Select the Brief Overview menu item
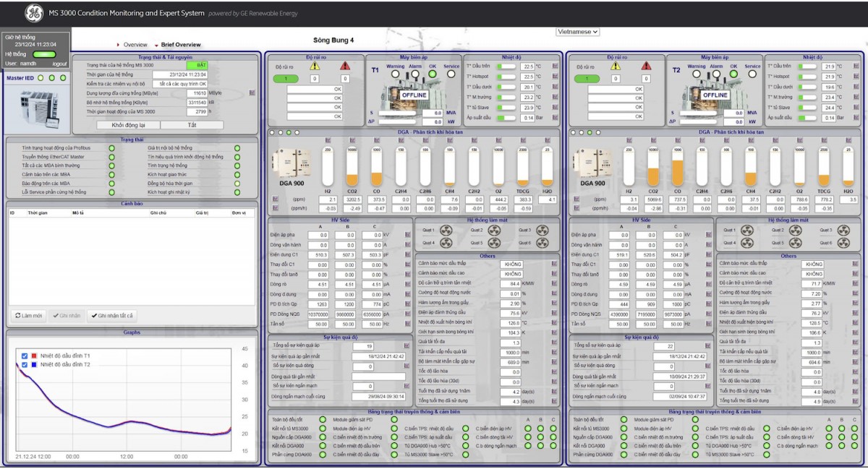 (x=181, y=45)
